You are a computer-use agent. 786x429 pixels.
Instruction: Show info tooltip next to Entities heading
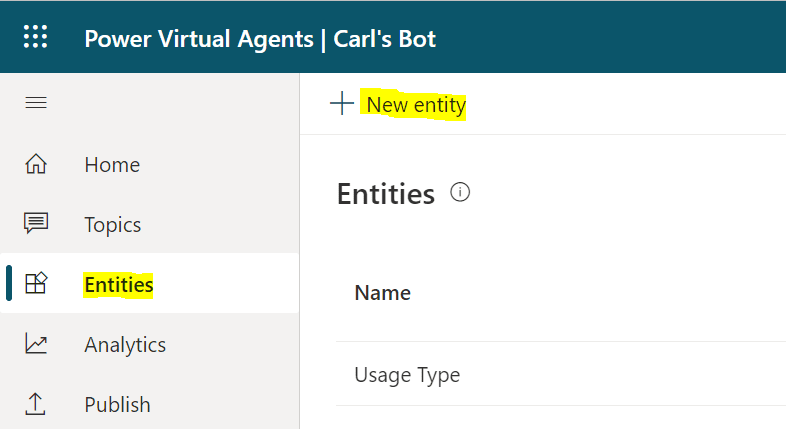point(460,192)
